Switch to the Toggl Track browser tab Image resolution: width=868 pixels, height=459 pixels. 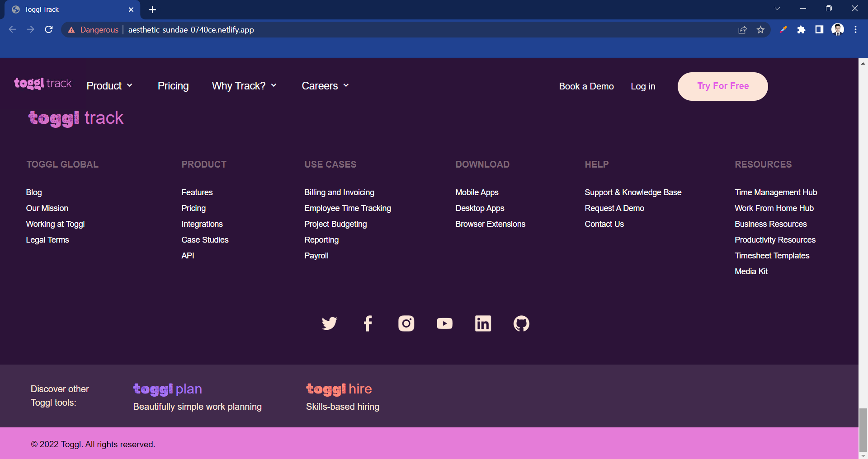click(72, 9)
